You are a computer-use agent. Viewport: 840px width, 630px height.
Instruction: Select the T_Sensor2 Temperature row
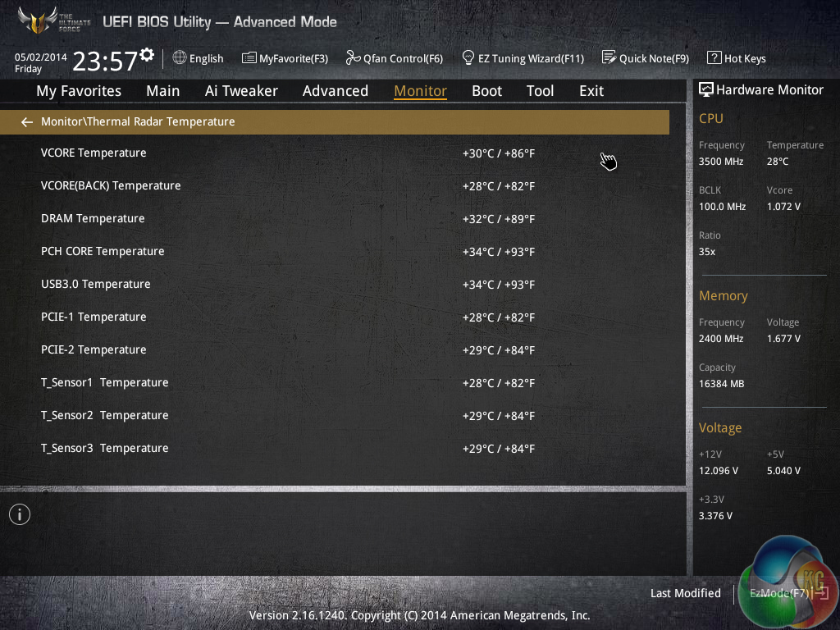[335, 416]
